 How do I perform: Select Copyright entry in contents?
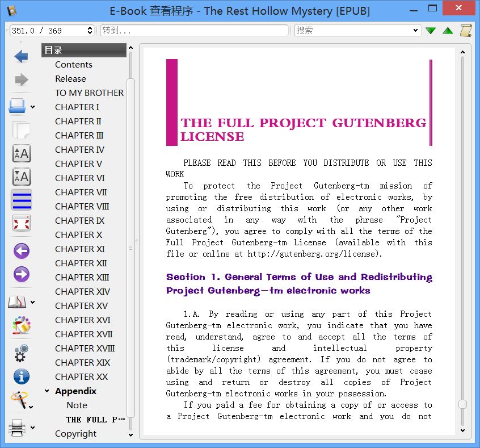click(75, 434)
